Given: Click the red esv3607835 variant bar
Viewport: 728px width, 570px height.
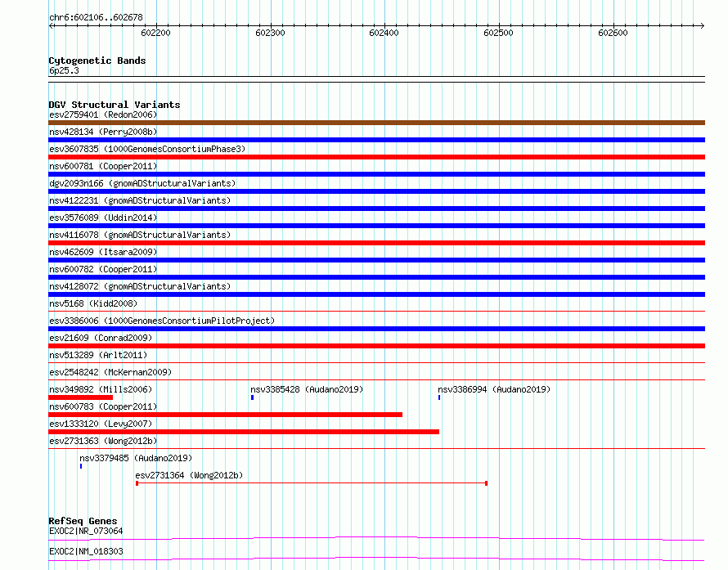Looking at the screenshot, I should coord(376,157).
